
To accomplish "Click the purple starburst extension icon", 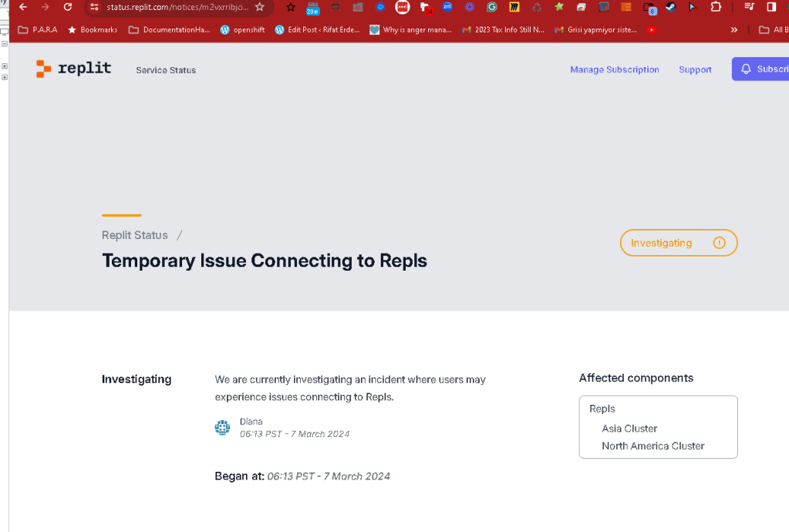I will 470,7.
